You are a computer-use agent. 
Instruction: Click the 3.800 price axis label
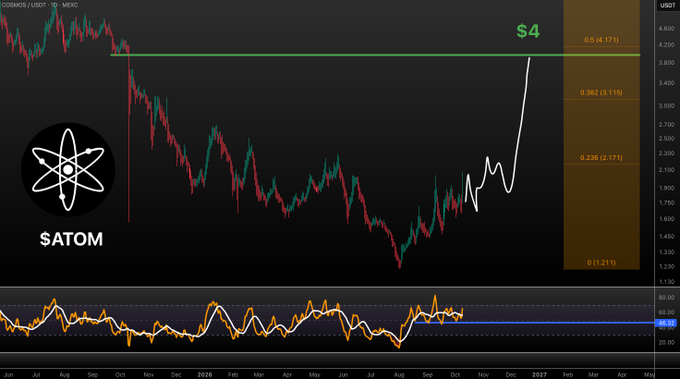pyautogui.click(x=666, y=62)
